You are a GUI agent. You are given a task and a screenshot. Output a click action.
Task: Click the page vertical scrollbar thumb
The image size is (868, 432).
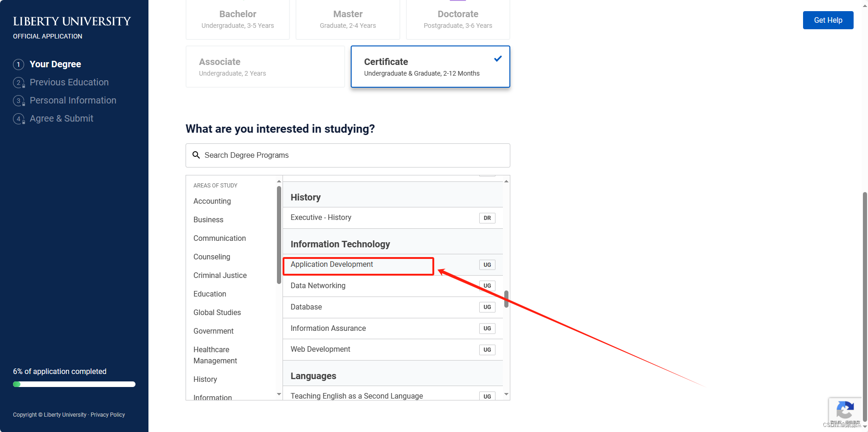(x=865, y=306)
